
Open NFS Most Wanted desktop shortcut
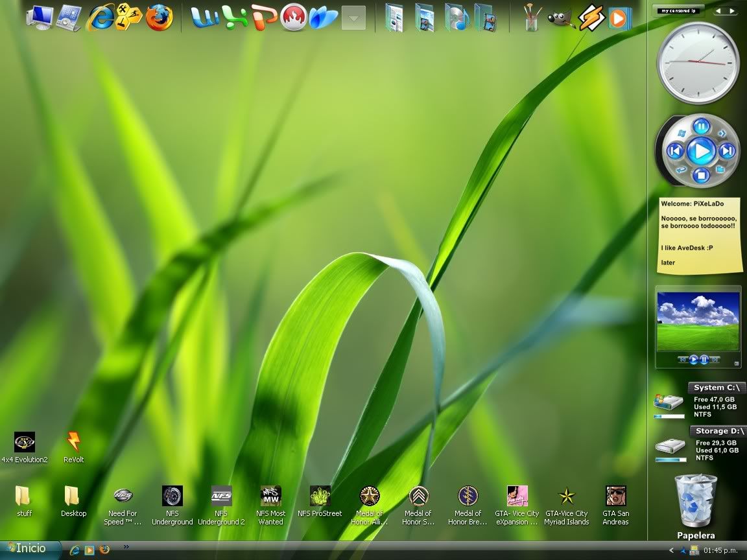click(x=270, y=496)
